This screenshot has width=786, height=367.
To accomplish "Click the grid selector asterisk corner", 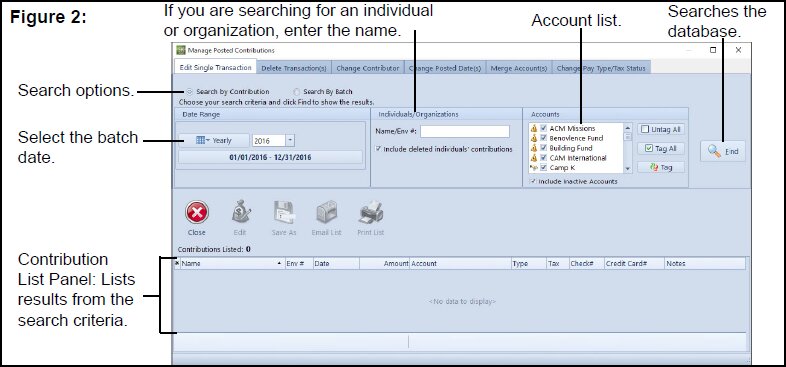I will 176,263.
